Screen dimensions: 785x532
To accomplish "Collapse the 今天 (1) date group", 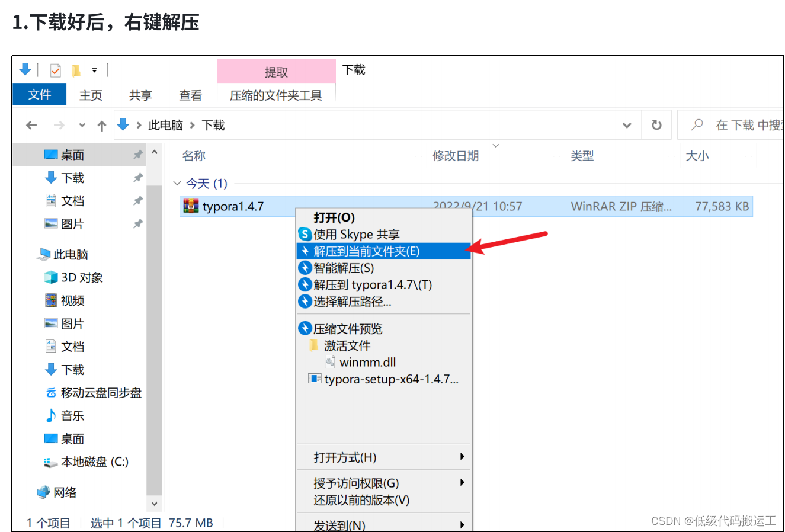I will coord(177,184).
